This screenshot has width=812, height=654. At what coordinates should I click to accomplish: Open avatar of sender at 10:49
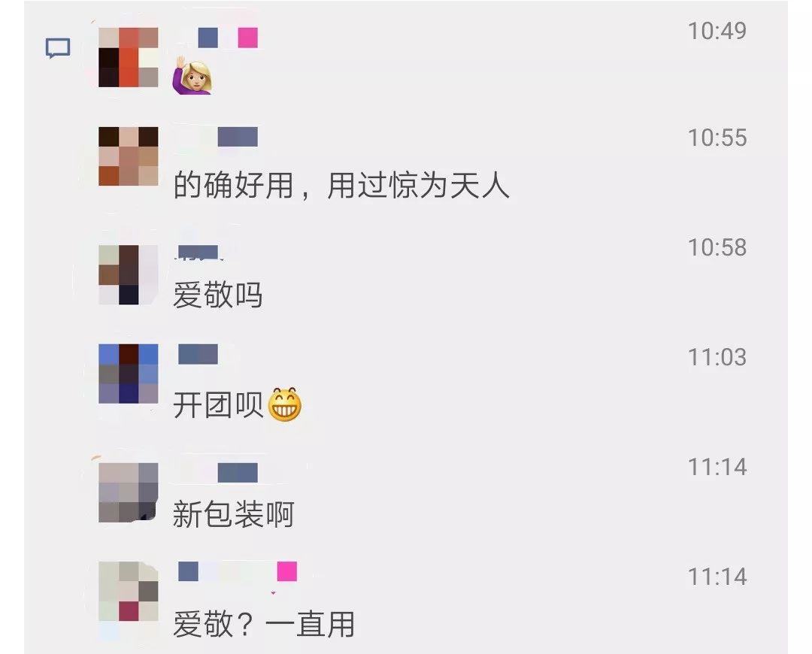click(x=129, y=57)
